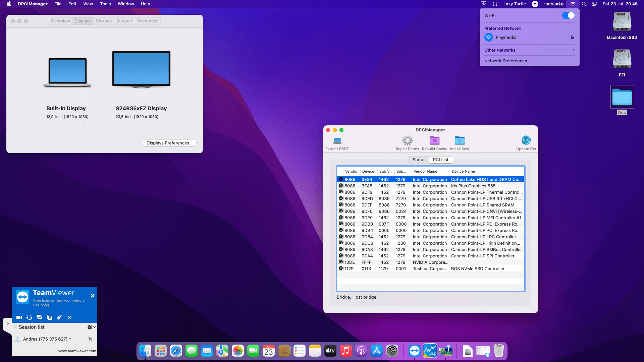This screenshot has width=644, height=362.
Task: Expand more TeamViewer tools double-chevron
Action: point(69,317)
